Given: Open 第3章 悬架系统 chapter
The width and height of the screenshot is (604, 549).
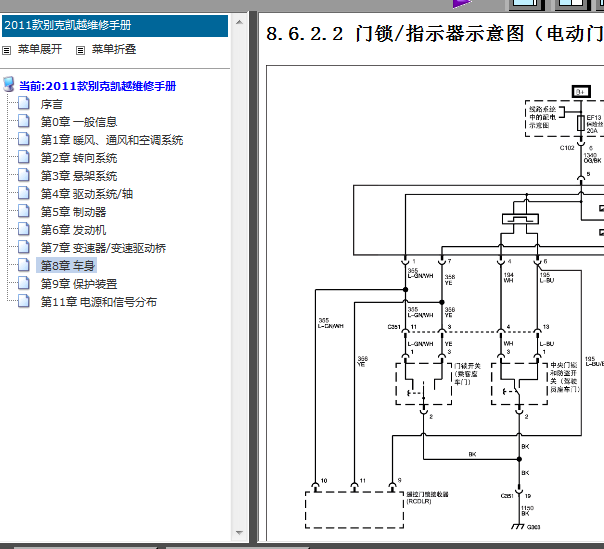Looking at the screenshot, I should pyautogui.click(x=79, y=176).
